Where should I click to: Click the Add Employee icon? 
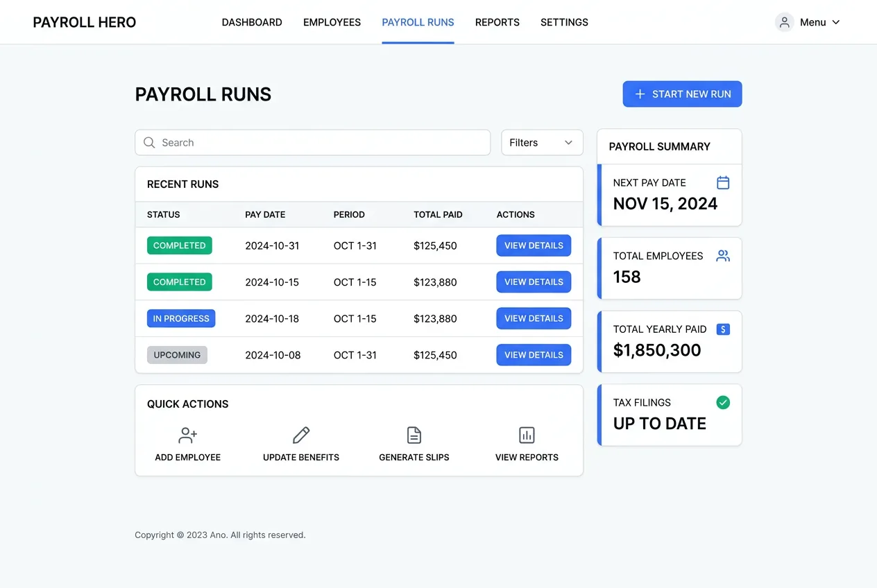click(187, 435)
